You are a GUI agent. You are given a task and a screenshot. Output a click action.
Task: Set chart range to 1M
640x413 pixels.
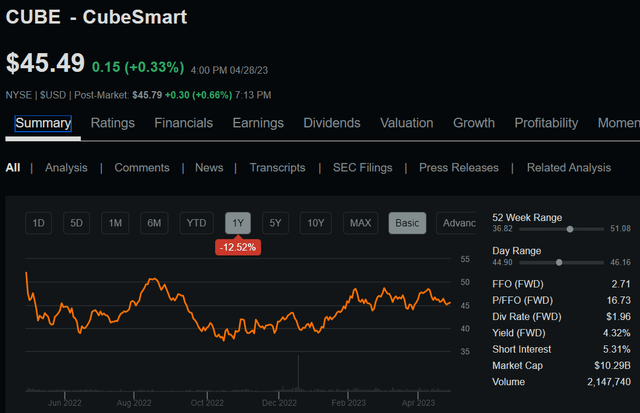(115, 223)
